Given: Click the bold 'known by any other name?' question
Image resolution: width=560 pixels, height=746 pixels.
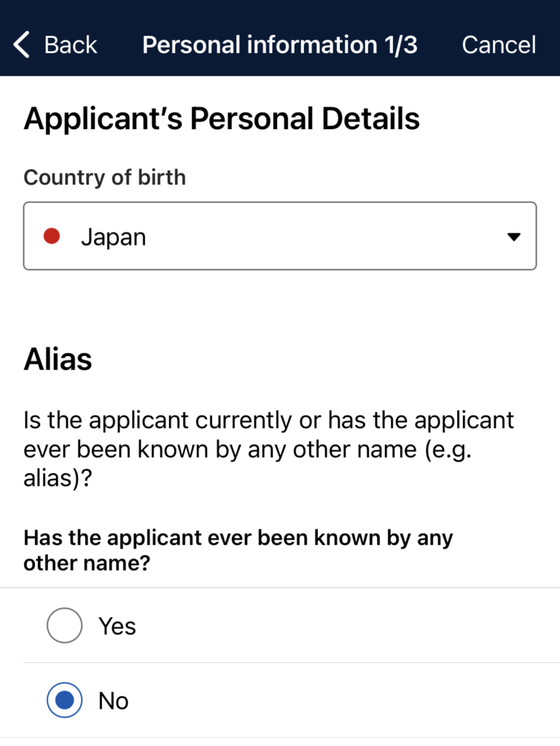Looking at the screenshot, I should [238, 551].
